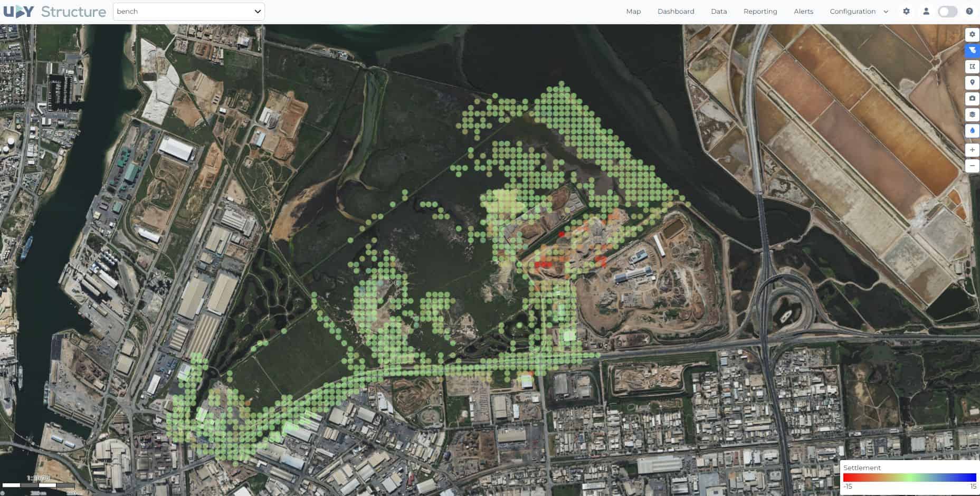The image size is (980, 496).
Task: Open the user account icon
Action: point(925,11)
